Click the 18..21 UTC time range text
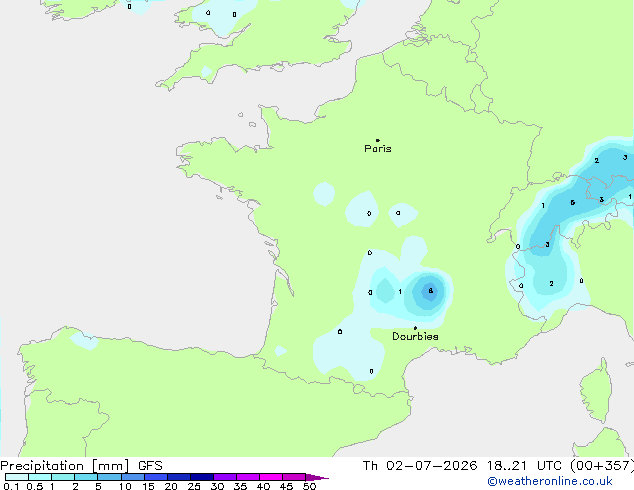 pos(524,466)
